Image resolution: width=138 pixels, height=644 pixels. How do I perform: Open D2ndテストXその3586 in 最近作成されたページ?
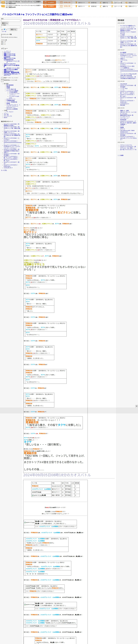[x=11, y=125]
